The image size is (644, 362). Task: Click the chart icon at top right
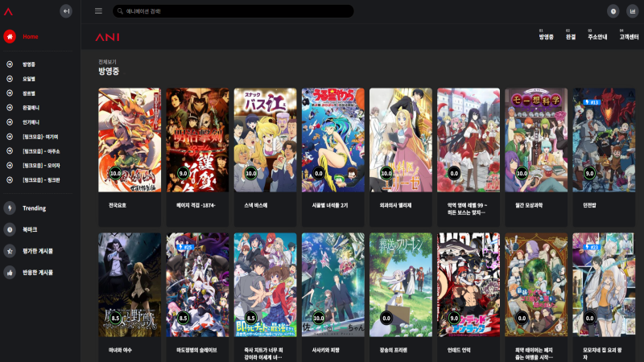(x=632, y=11)
